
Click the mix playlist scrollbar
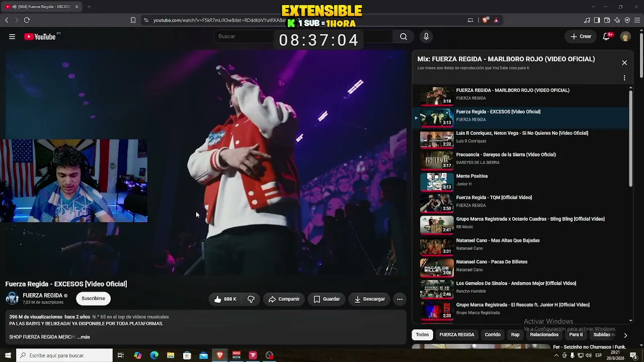631,138
